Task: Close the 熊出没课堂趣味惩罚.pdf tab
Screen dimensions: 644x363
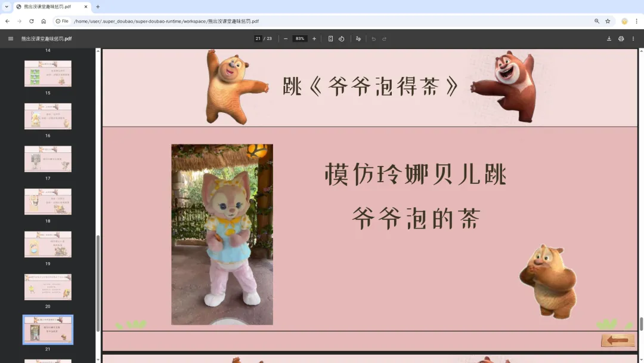Action: [85, 7]
